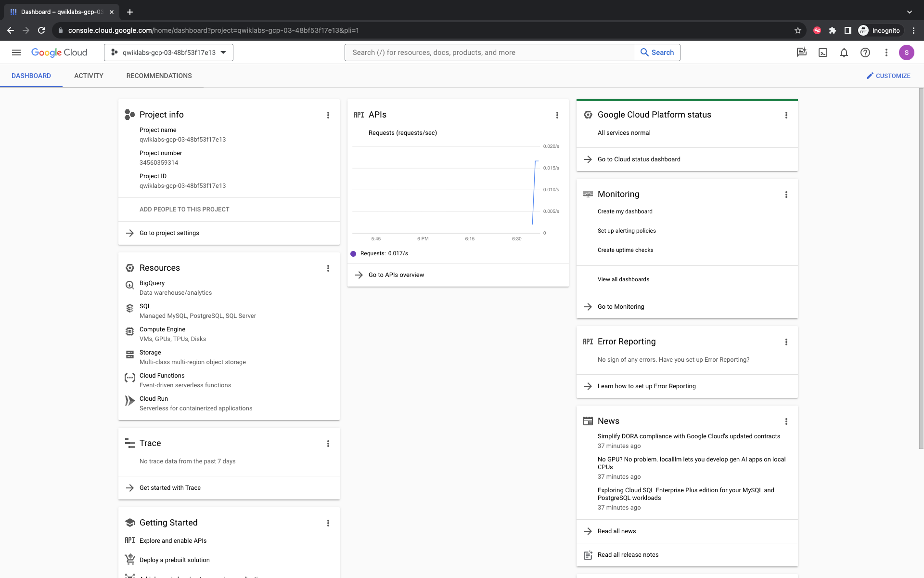
Task: Click the Compute Engine chip icon
Action: pyautogui.click(x=130, y=331)
